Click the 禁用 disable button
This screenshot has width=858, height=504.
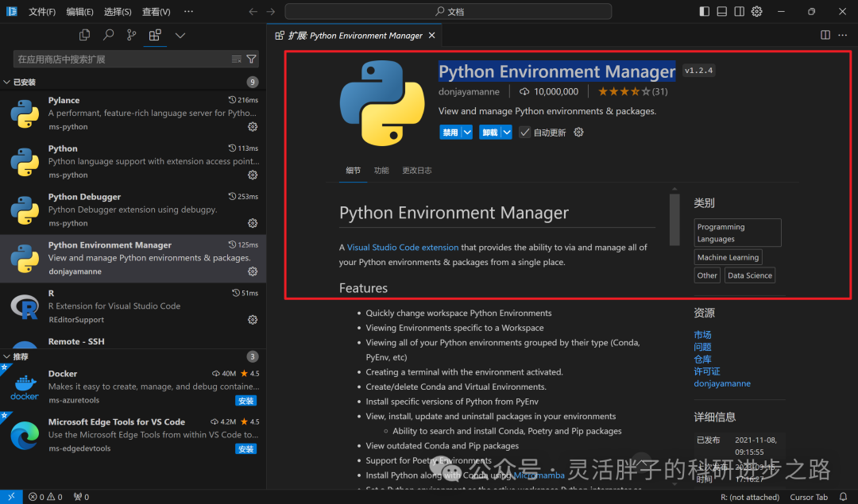pyautogui.click(x=450, y=133)
